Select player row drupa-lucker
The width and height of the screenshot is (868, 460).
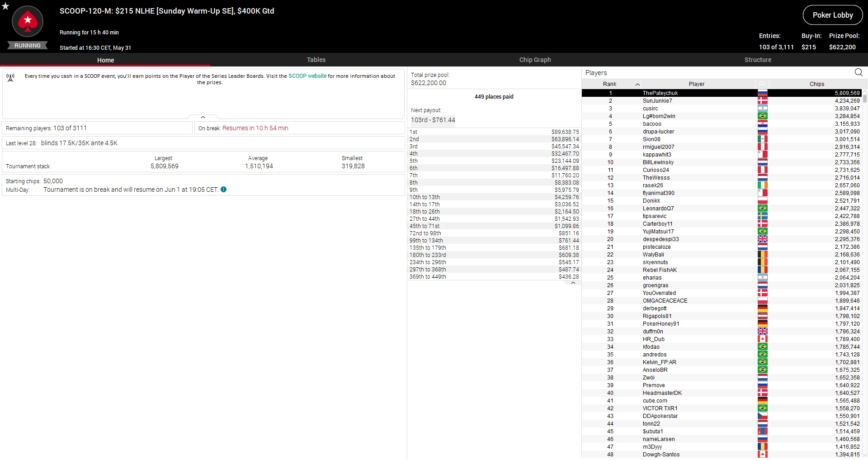pyautogui.click(x=722, y=132)
